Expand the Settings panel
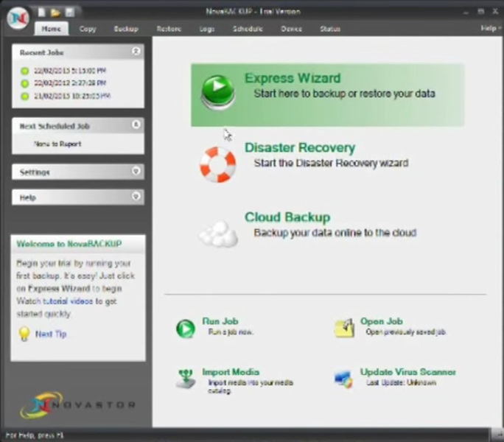Screen dimensions: 504x442 tap(136, 171)
